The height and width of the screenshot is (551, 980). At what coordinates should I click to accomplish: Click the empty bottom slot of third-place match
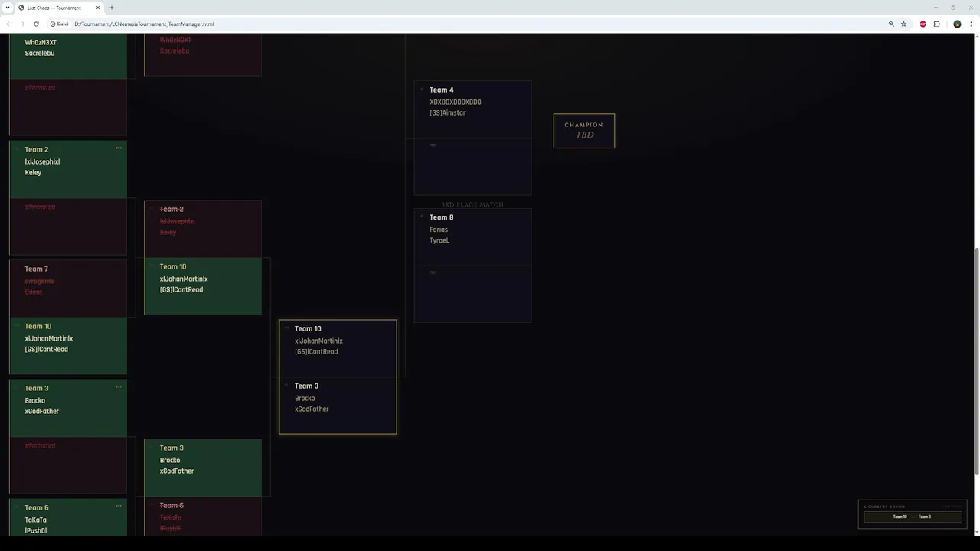tap(473, 295)
